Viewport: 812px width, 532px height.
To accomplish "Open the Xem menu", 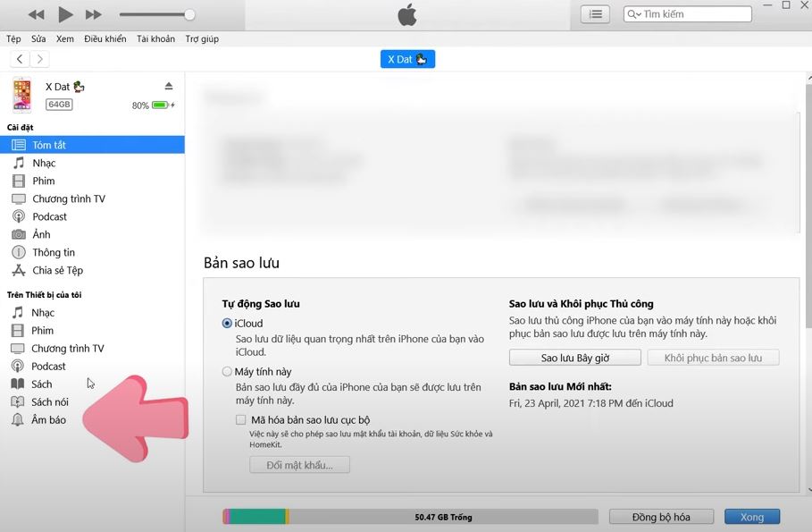I will point(64,38).
